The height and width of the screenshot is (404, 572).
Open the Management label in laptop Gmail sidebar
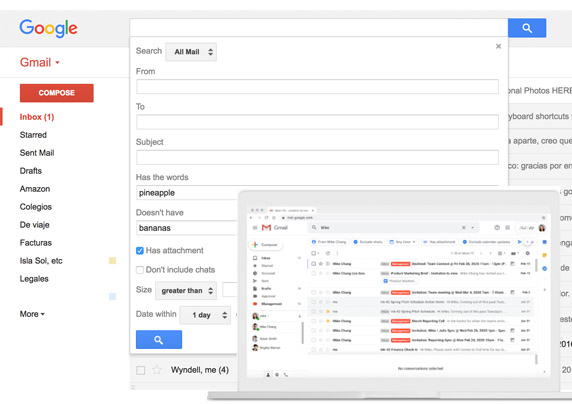pos(271,304)
